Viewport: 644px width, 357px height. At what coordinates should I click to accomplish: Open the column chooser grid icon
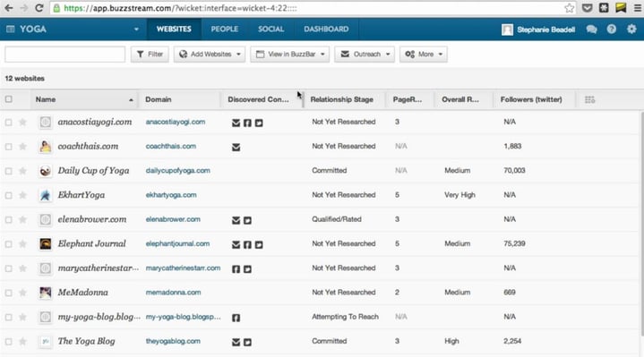click(x=589, y=99)
